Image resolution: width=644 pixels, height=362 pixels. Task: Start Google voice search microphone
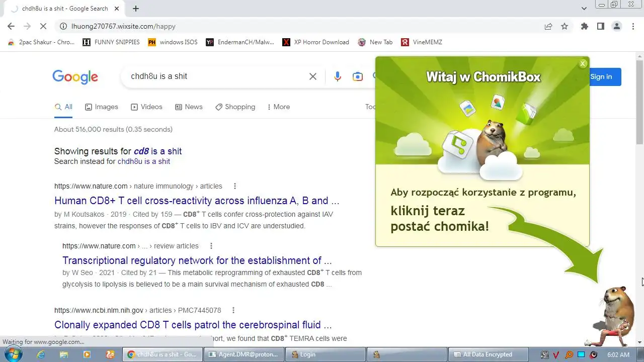coord(338,76)
